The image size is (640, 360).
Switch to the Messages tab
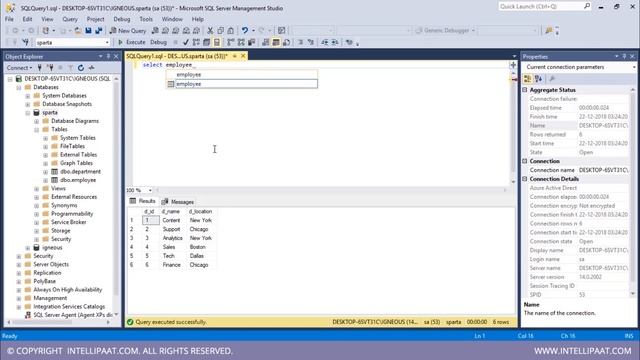click(178, 202)
